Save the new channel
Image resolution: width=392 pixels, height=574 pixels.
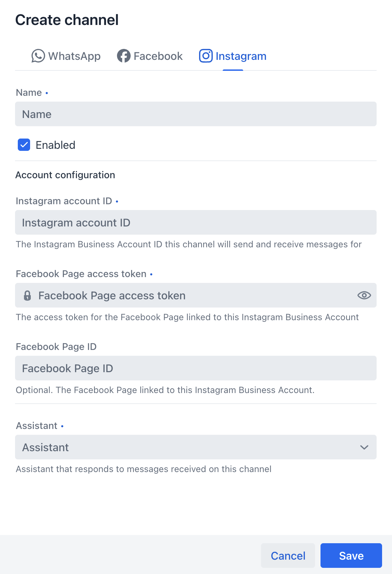click(x=351, y=556)
